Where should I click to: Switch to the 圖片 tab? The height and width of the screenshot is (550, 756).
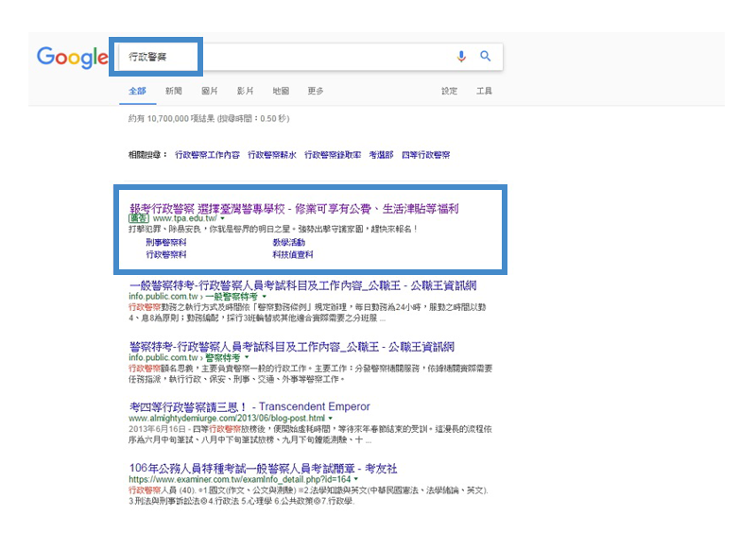click(x=209, y=91)
